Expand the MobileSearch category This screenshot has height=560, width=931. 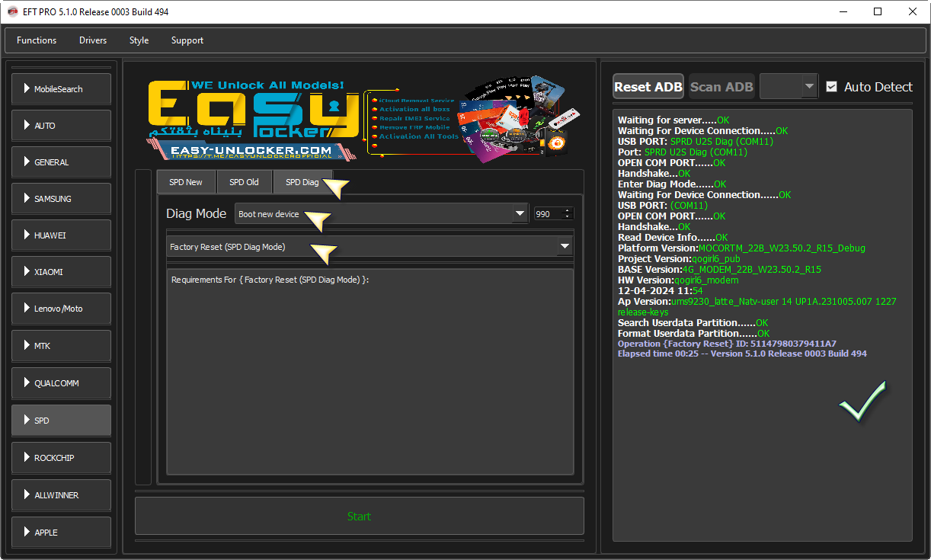coord(61,89)
